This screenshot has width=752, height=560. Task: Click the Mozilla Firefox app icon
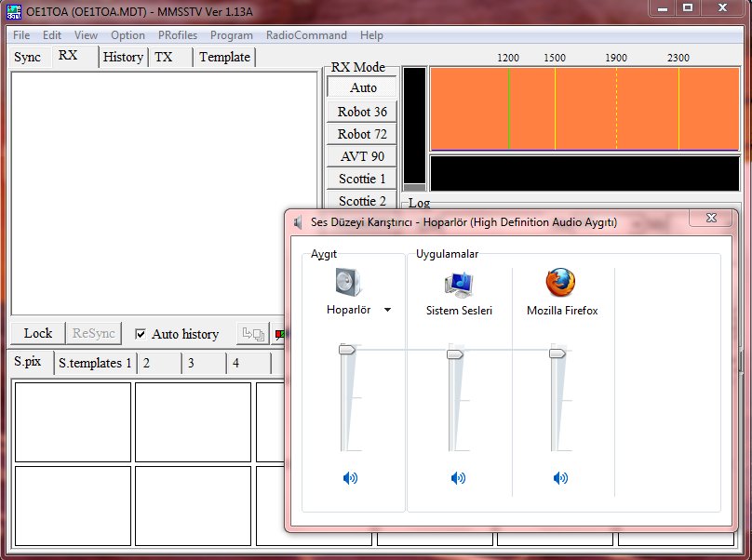[560, 283]
